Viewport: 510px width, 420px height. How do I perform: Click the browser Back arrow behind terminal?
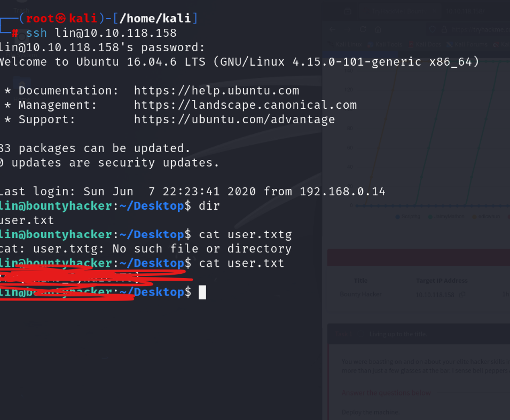pos(332,29)
